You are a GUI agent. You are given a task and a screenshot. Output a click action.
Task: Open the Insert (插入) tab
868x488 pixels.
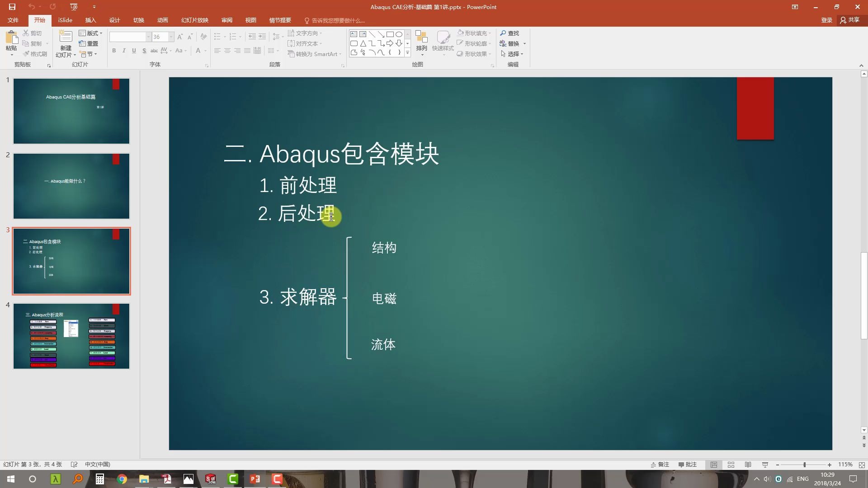(91, 20)
